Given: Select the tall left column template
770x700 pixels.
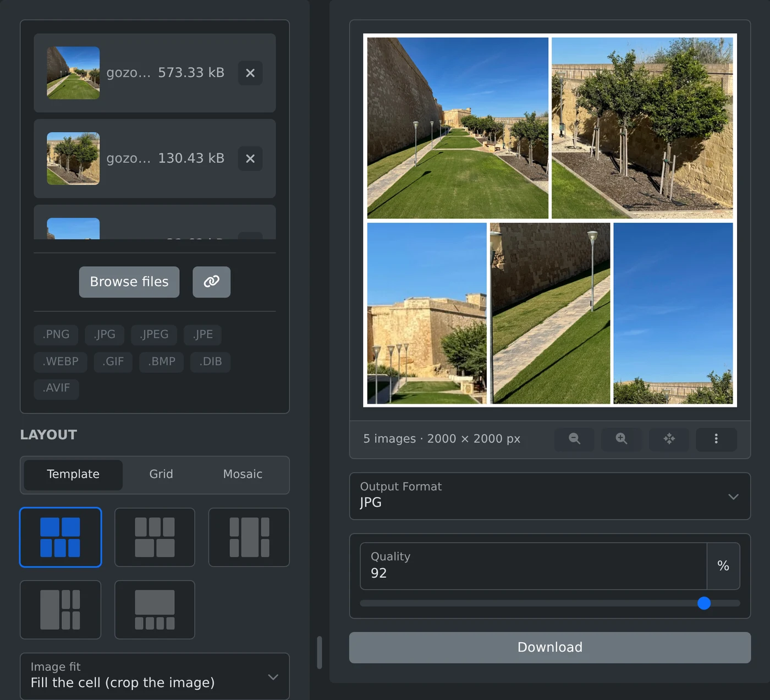Looking at the screenshot, I should [61, 610].
